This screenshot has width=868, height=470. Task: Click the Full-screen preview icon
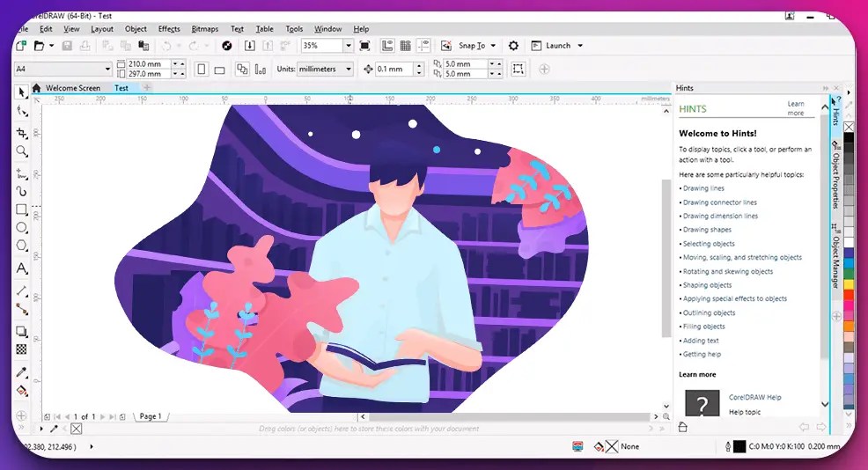tap(364, 46)
